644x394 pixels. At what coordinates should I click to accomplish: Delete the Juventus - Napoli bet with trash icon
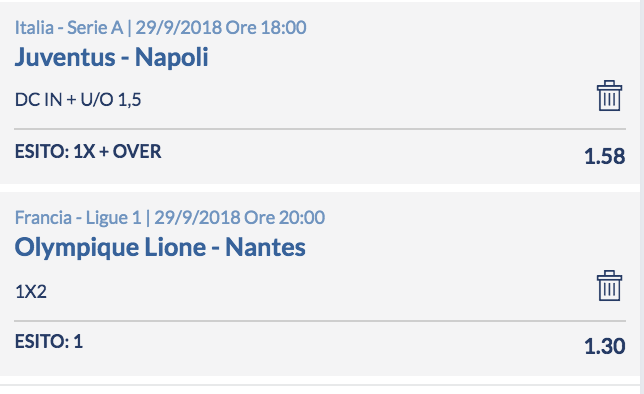tap(610, 96)
